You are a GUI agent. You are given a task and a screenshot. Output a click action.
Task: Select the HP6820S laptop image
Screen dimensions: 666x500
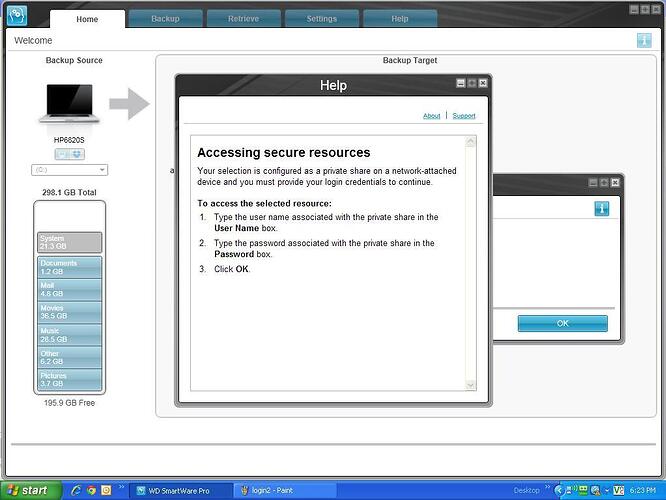click(69, 104)
